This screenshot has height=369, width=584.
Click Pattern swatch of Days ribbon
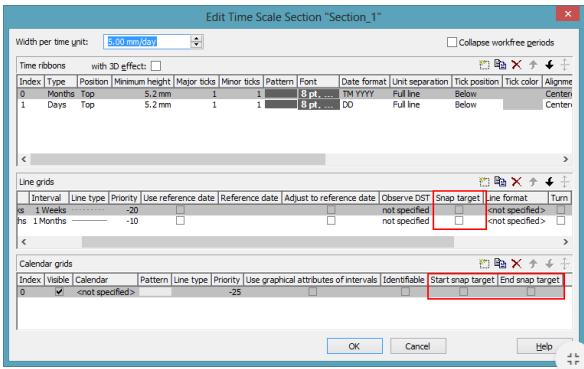click(281, 105)
